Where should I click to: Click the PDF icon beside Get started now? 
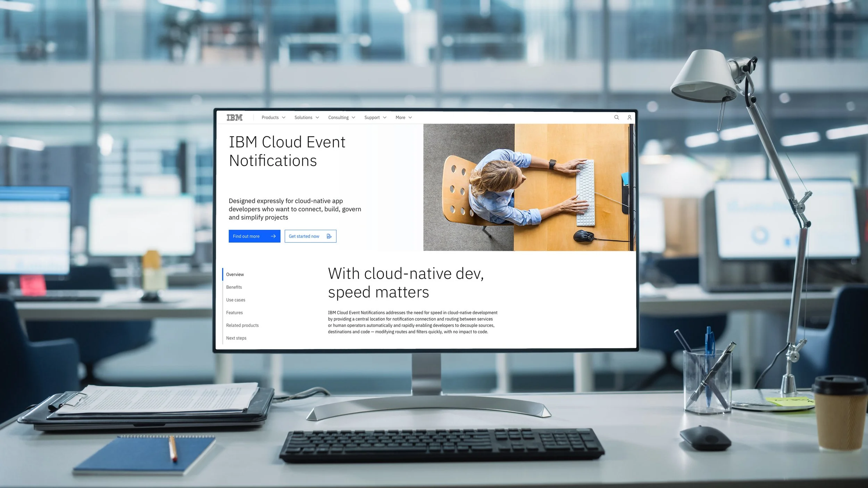tap(329, 236)
